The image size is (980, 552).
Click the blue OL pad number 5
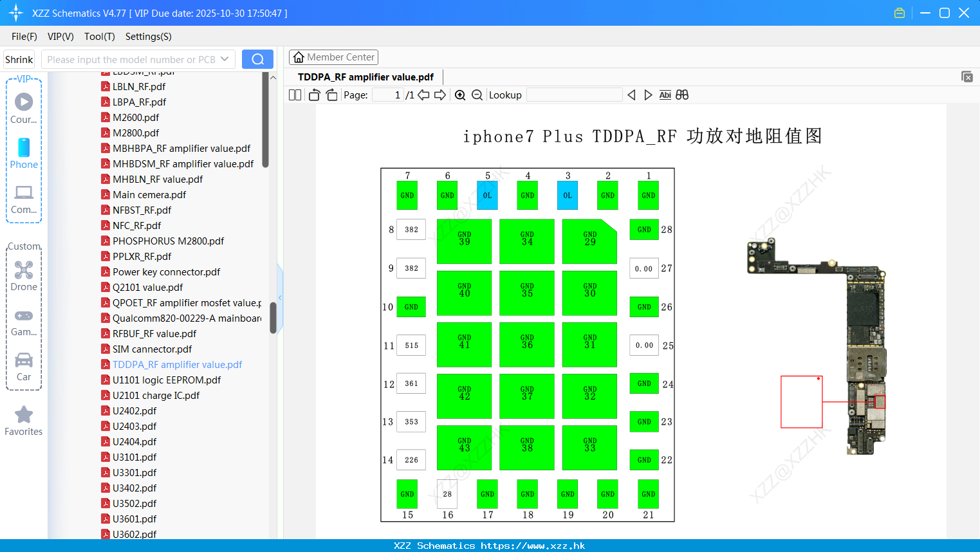(x=487, y=195)
